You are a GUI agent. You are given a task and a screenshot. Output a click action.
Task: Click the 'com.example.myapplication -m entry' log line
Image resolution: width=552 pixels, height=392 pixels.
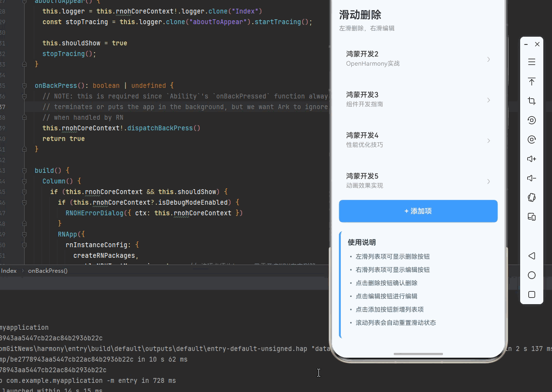pyautogui.click(x=88, y=380)
